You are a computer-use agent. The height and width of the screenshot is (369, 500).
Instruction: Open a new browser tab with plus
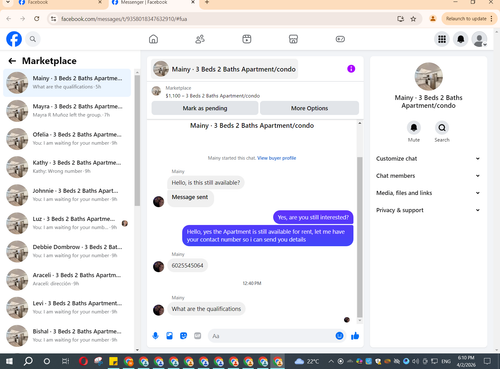[207, 2]
